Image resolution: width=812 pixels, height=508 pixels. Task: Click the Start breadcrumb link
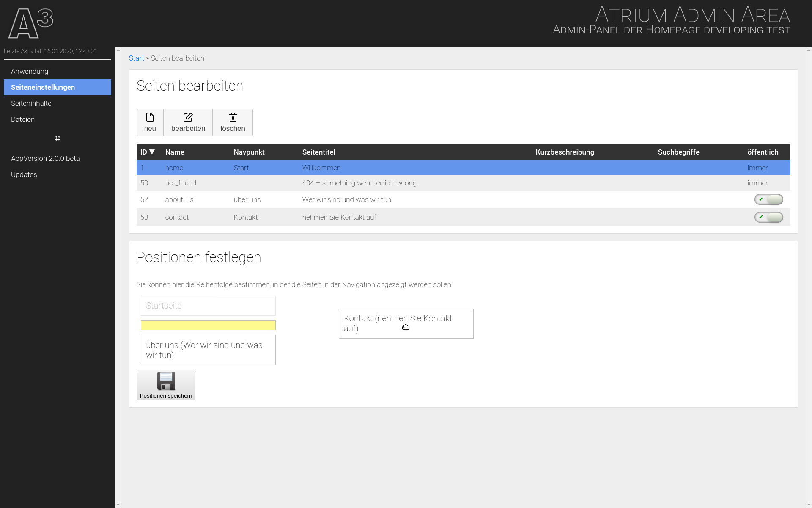pos(136,58)
